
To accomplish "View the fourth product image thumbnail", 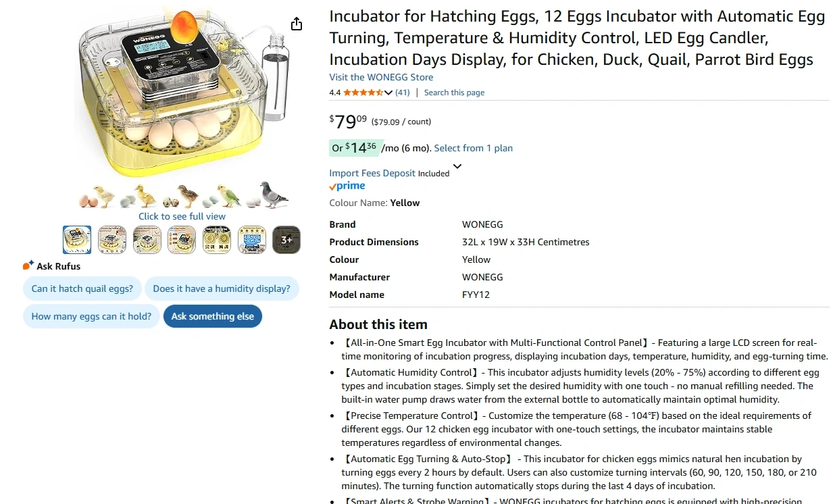I will coord(182,240).
